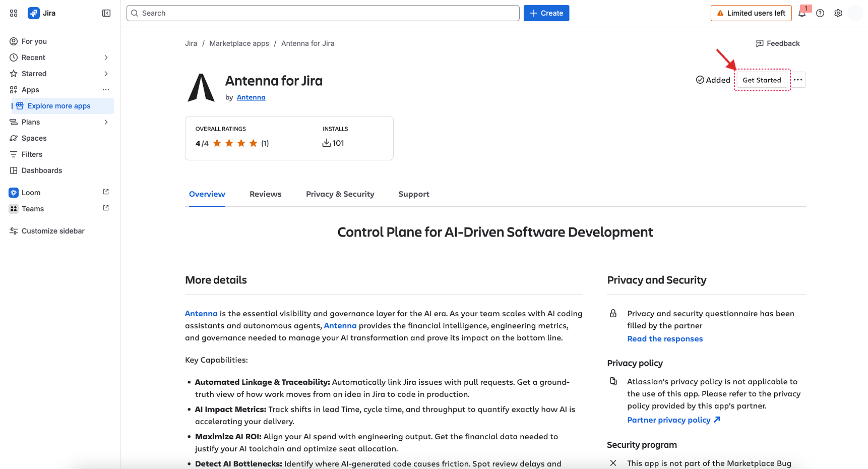Go to Jira breadcrumb link

[x=191, y=43]
